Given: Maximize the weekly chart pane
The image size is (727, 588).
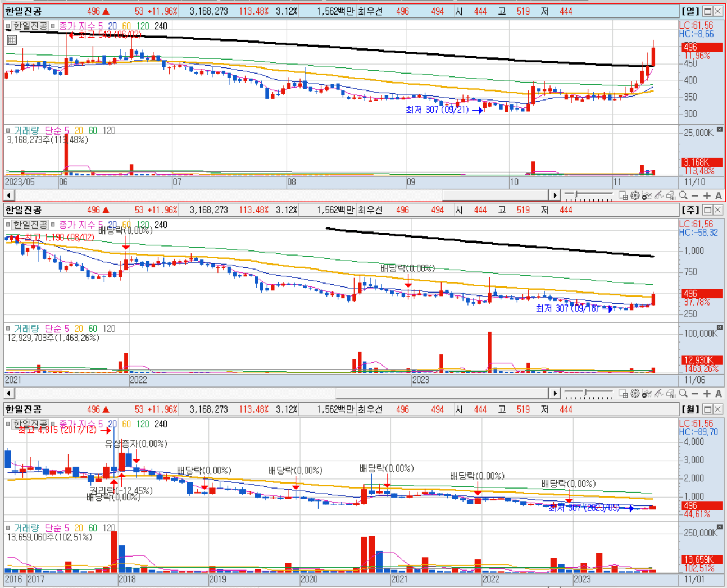Looking at the screenshot, I should [x=707, y=210].
